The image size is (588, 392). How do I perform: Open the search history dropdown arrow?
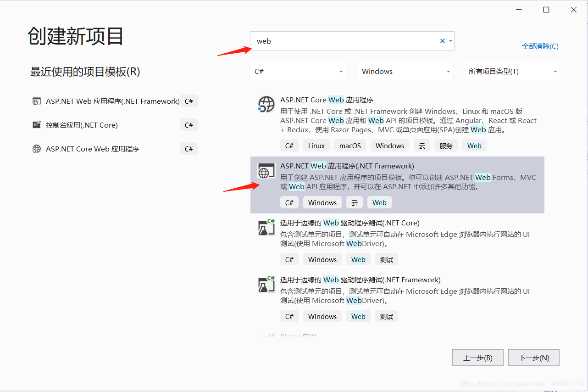click(451, 41)
